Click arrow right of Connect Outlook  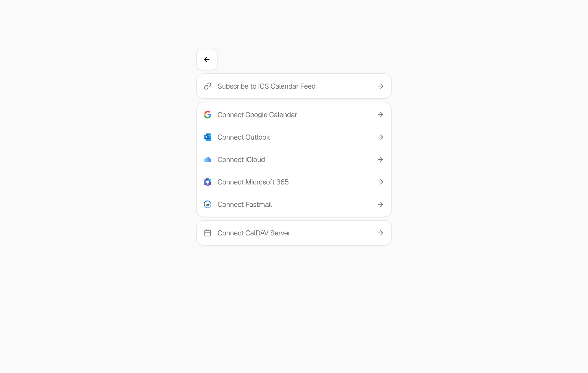(380, 137)
